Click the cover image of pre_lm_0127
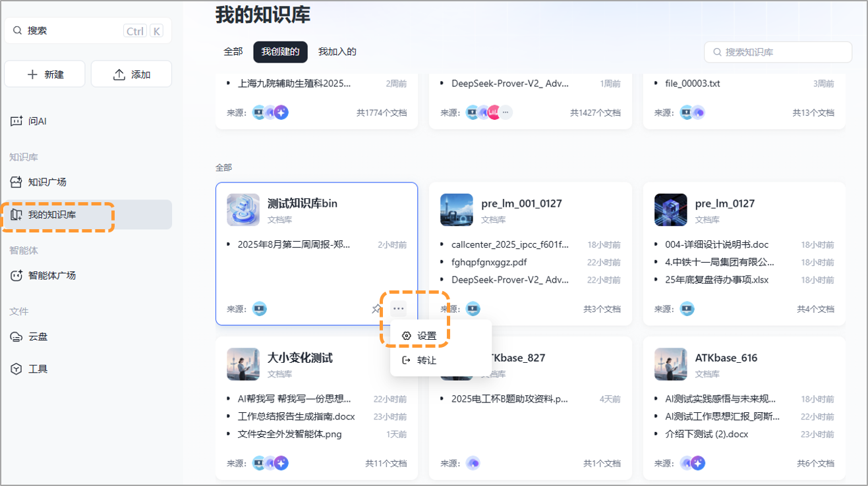 tap(670, 211)
